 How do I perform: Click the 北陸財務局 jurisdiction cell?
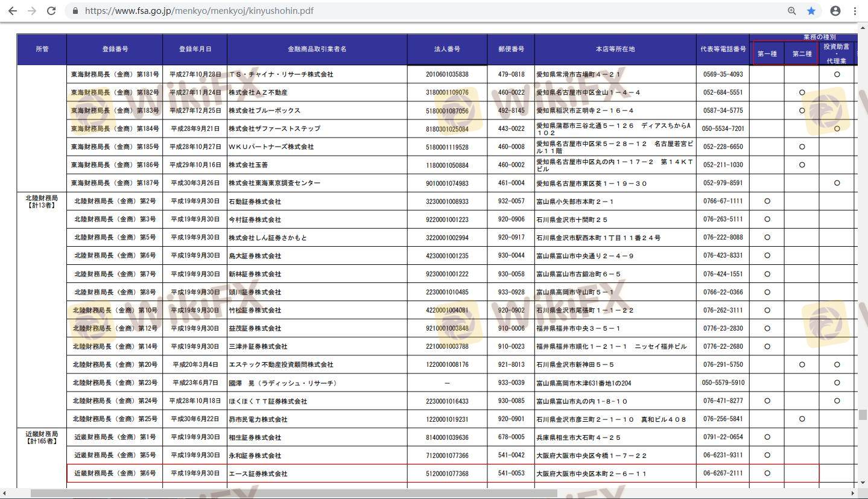(x=42, y=202)
